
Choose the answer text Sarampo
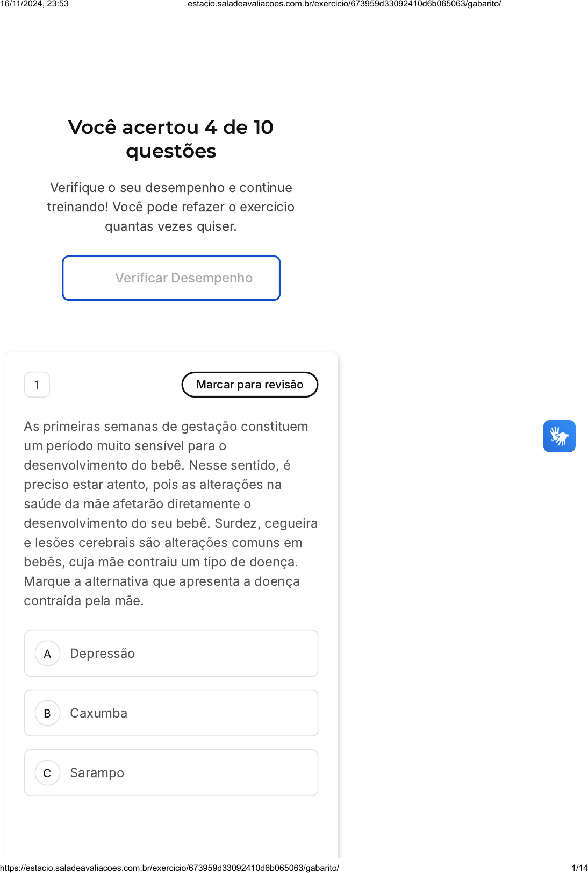[97, 773]
